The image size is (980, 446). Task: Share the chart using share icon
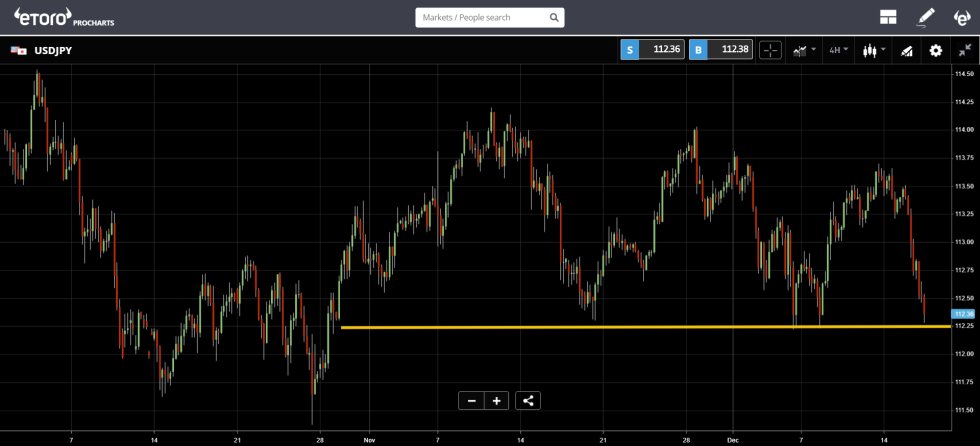(529, 401)
